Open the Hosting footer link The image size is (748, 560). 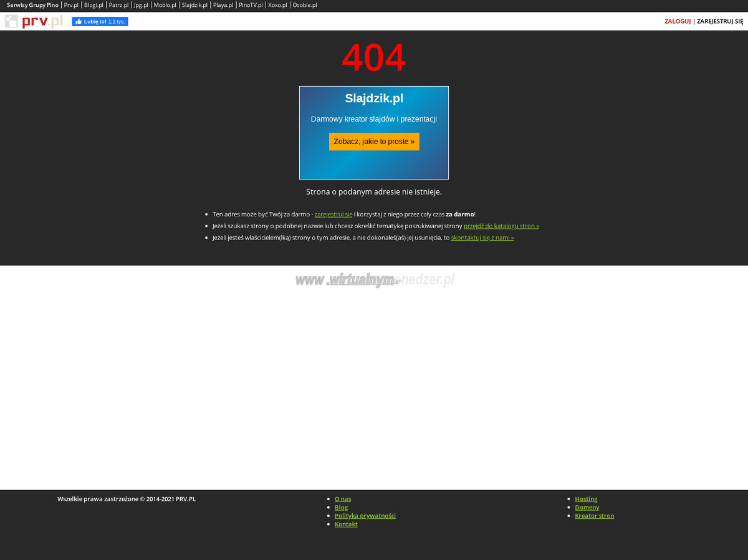pyautogui.click(x=586, y=499)
